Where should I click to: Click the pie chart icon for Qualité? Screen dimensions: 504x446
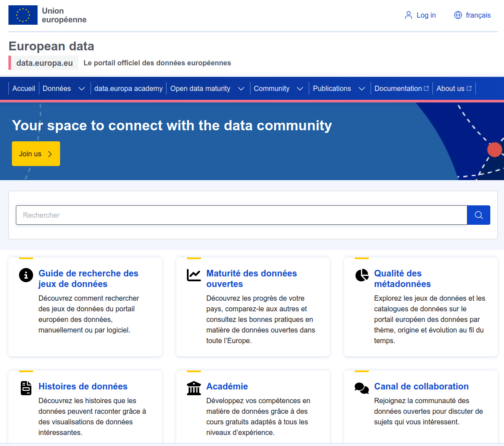point(362,275)
